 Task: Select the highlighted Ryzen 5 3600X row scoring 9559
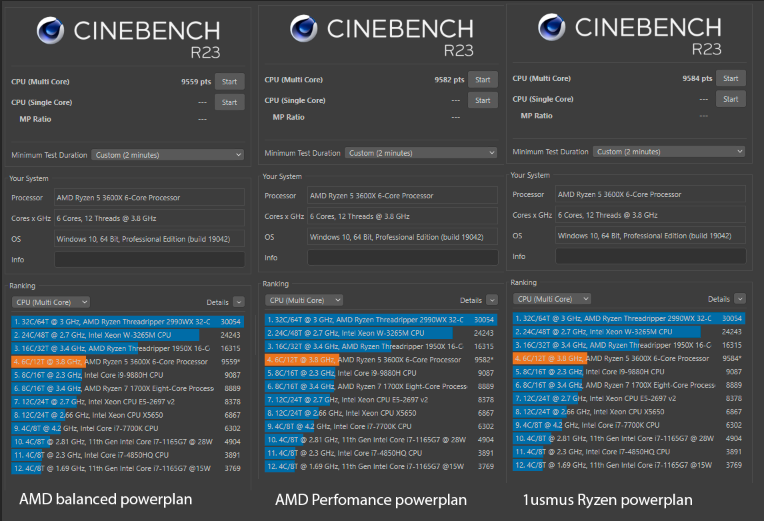pyautogui.click(x=127, y=361)
